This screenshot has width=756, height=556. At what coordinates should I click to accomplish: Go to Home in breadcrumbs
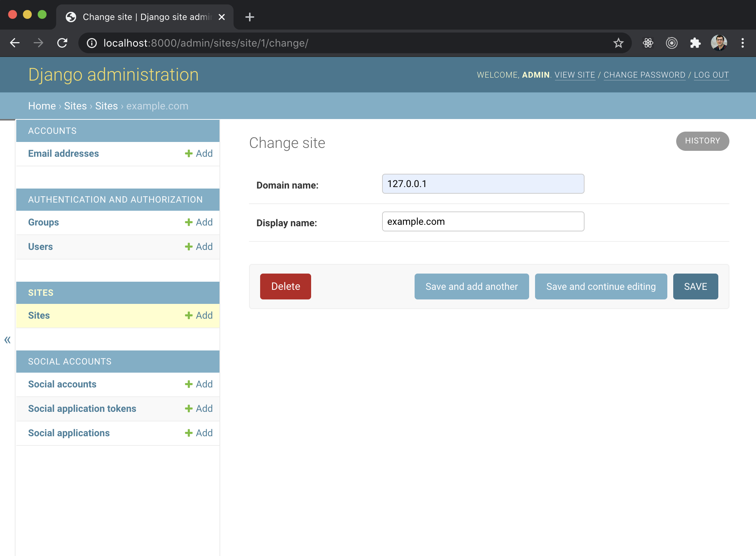(x=42, y=106)
